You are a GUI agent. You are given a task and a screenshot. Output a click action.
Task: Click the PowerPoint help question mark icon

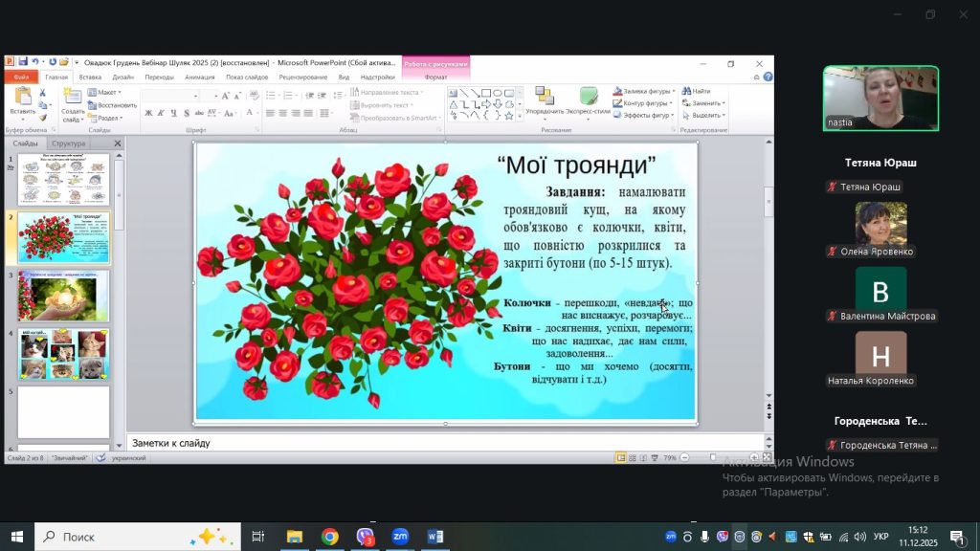coord(766,77)
